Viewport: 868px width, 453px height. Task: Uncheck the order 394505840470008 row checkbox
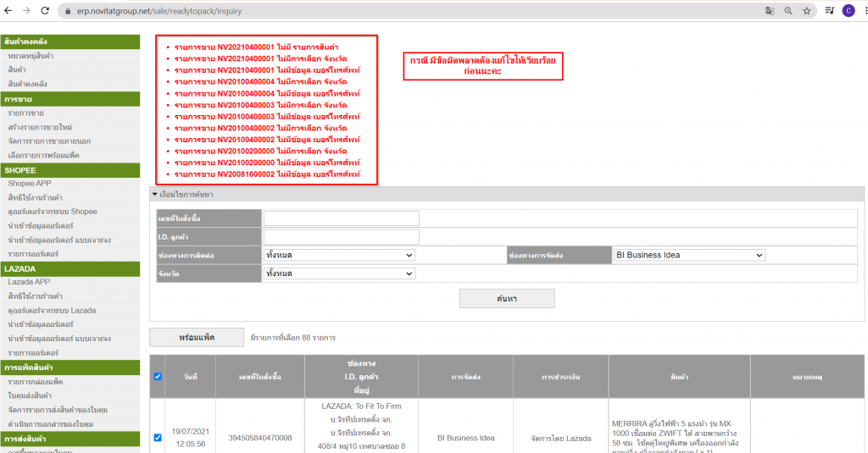(158, 438)
